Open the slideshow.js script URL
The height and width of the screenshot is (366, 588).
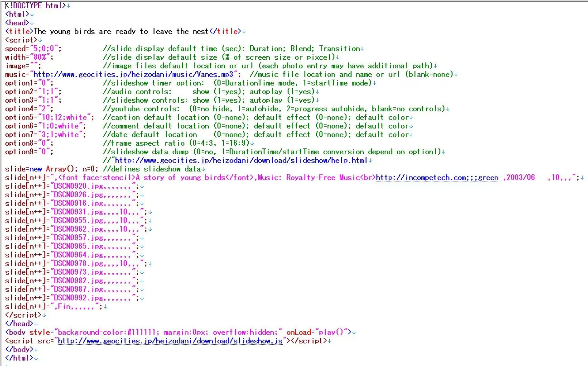point(170,341)
